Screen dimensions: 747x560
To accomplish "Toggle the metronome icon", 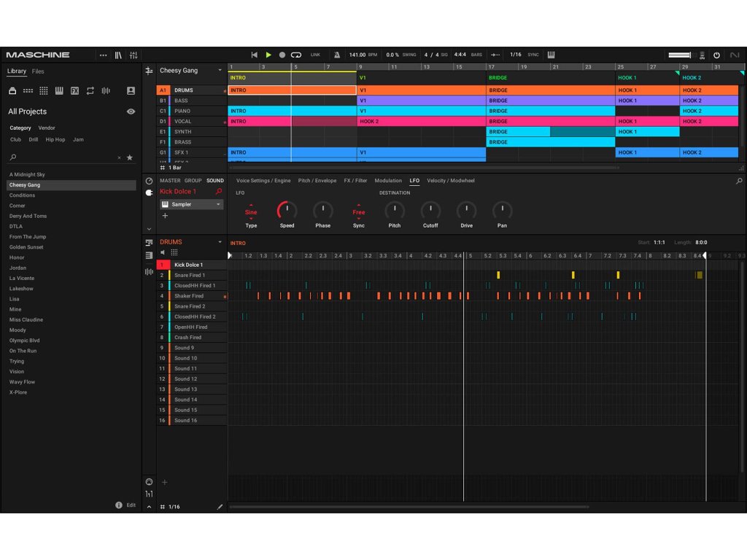I will 337,55.
